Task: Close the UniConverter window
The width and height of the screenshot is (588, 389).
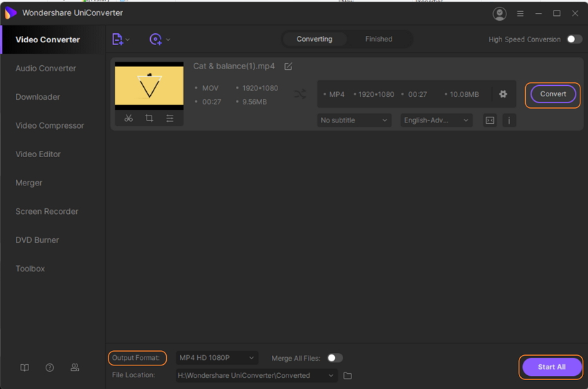Action: [575, 14]
